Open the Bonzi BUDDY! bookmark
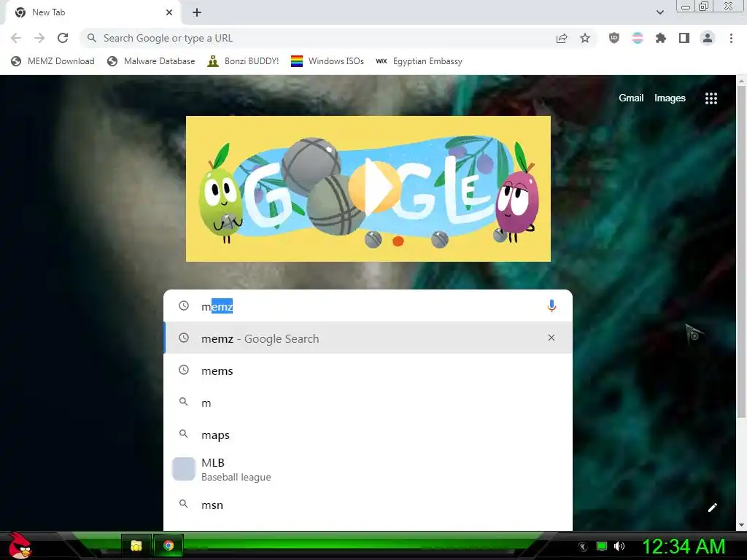The width and height of the screenshot is (747, 560). (x=243, y=61)
